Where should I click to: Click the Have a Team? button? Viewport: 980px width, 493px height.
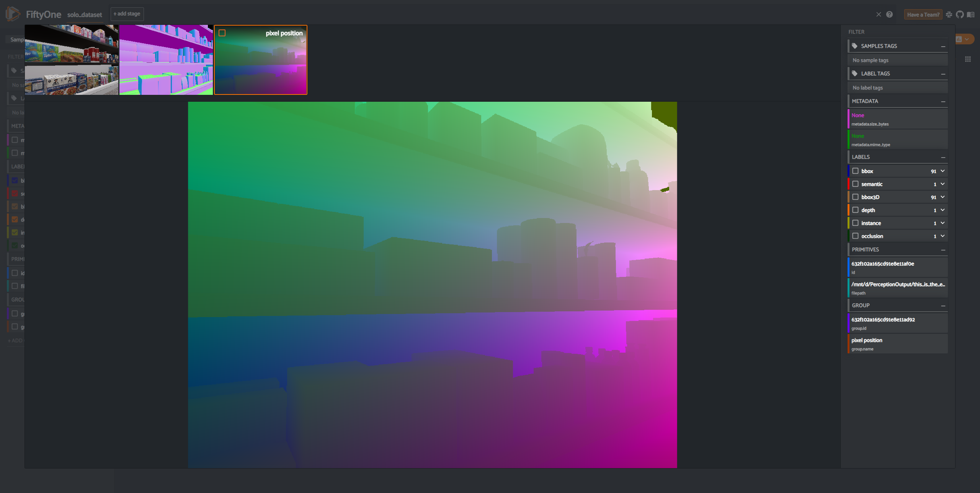[x=923, y=15]
